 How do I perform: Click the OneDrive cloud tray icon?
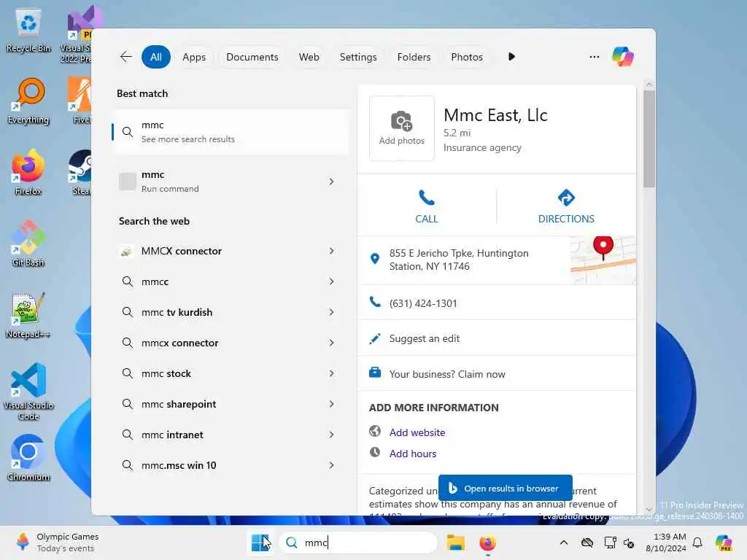click(x=587, y=542)
